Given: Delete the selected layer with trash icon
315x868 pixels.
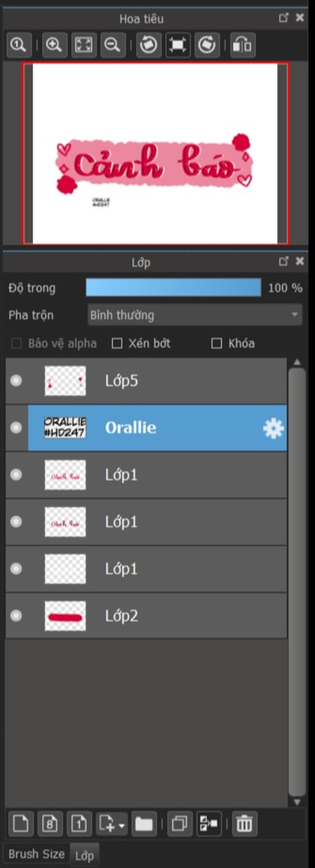Looking at the screenshot, I should coord(245,824).
